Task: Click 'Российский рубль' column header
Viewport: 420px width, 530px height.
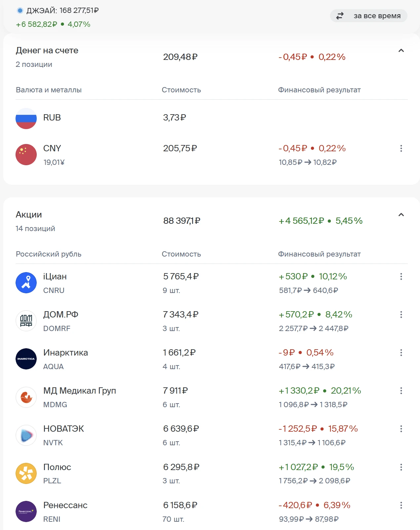Action: 49,254
